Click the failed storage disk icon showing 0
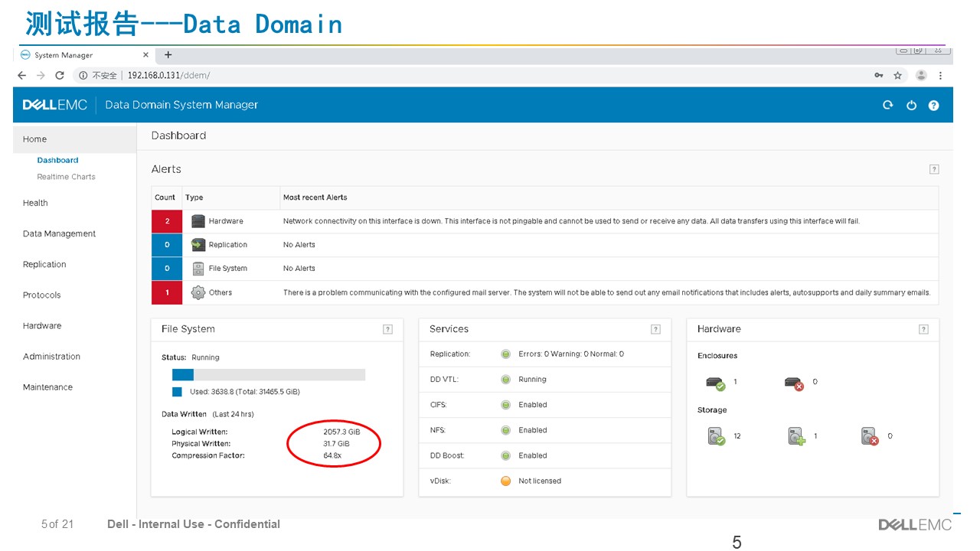 coord(870,437)
